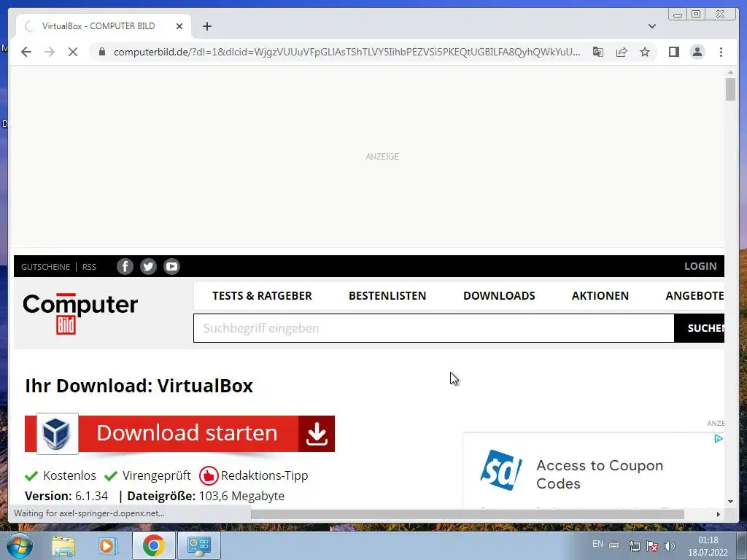Bookmark this tab with the star icon
The height and width of the screenshot is (560, 747).
(645, 52)
